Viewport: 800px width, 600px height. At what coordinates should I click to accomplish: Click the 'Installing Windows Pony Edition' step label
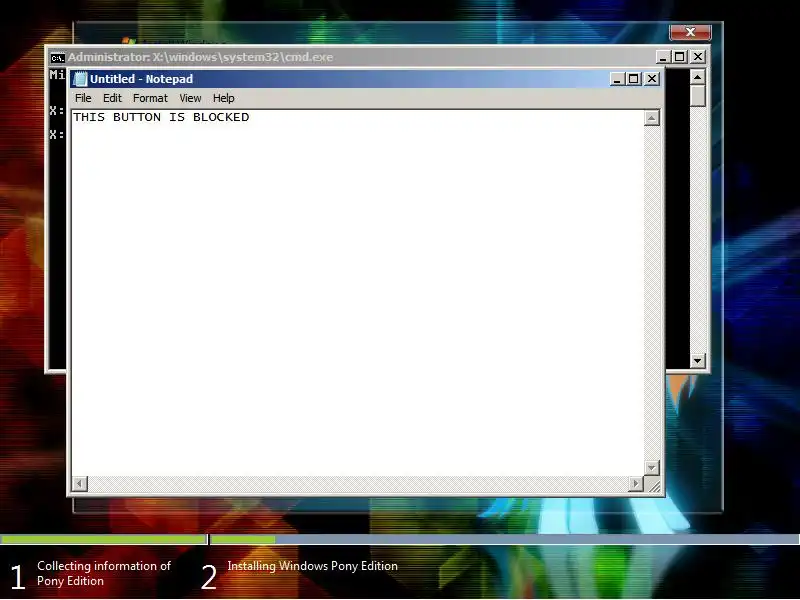(312, 566)
